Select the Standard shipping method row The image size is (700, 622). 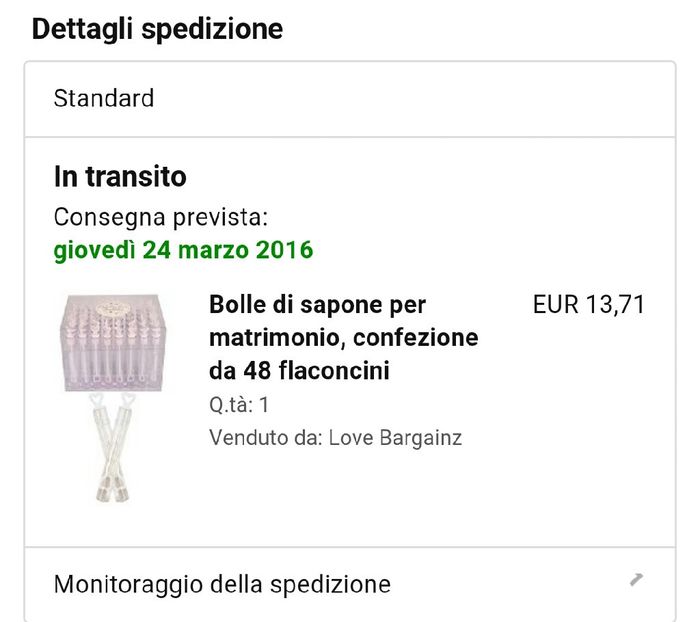click(x=104, y=98)
